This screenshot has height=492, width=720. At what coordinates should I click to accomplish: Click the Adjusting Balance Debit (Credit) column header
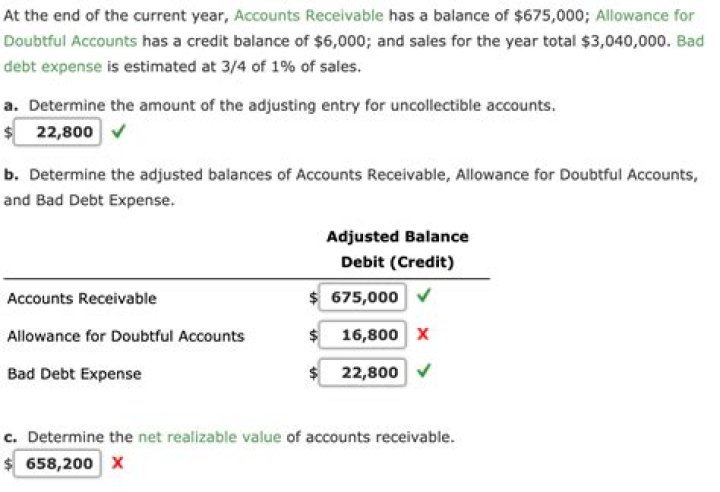(x=397, y=250)
